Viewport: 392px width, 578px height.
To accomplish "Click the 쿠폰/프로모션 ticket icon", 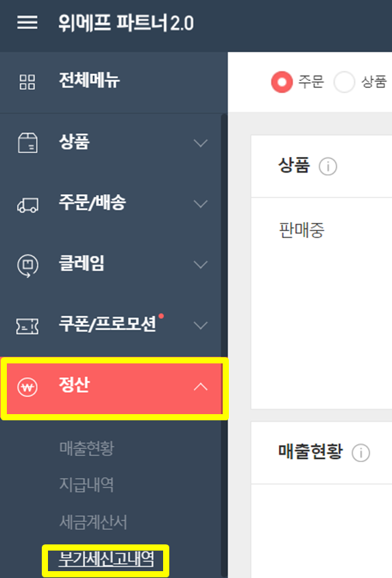I will click(27, 326).
